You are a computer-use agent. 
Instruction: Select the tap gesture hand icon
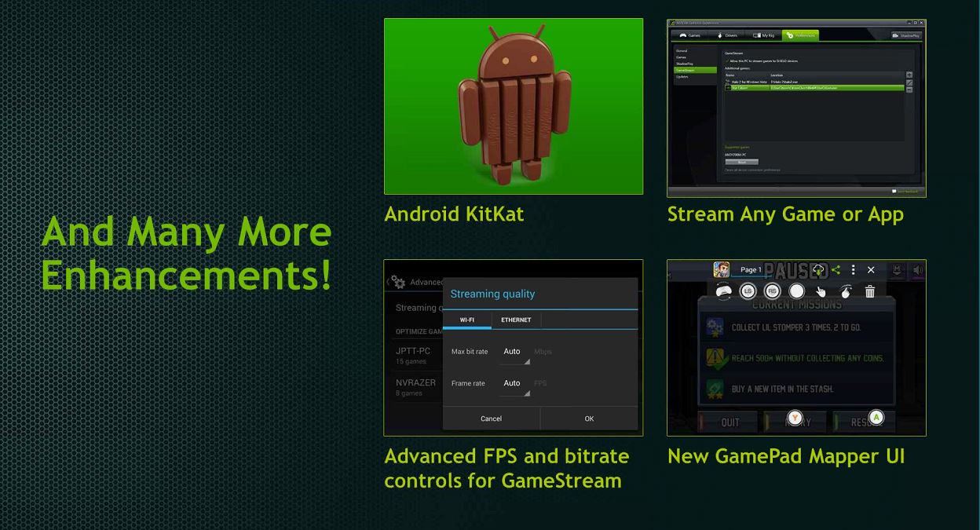click(x=821, y=292)
